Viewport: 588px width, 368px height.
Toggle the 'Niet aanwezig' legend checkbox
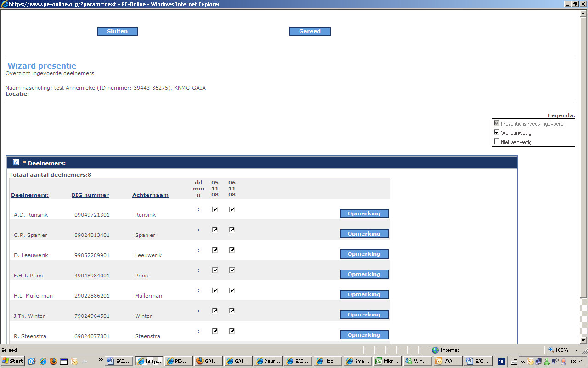(x=496, y=142)
